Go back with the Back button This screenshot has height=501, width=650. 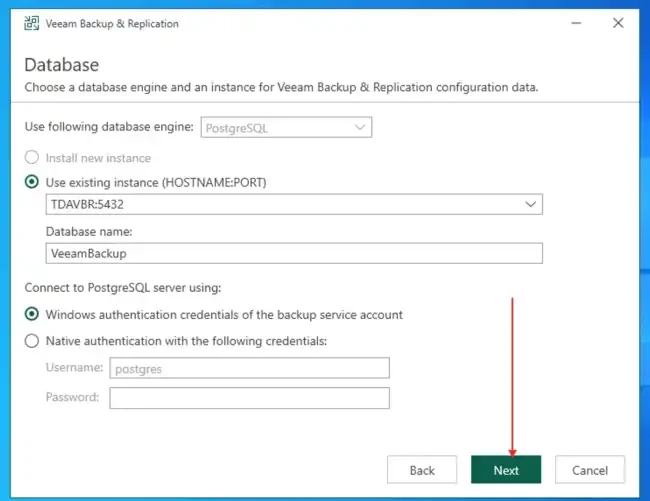pos(422,470)
